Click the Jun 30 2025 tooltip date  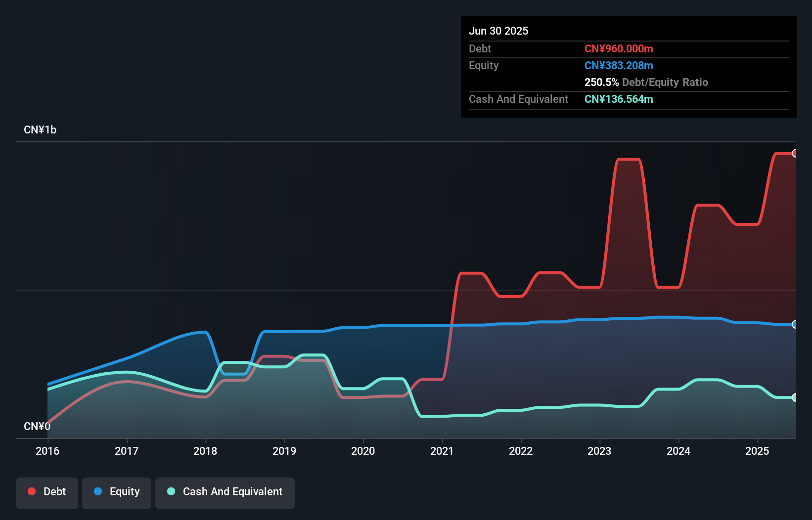(x=498, y=31)
